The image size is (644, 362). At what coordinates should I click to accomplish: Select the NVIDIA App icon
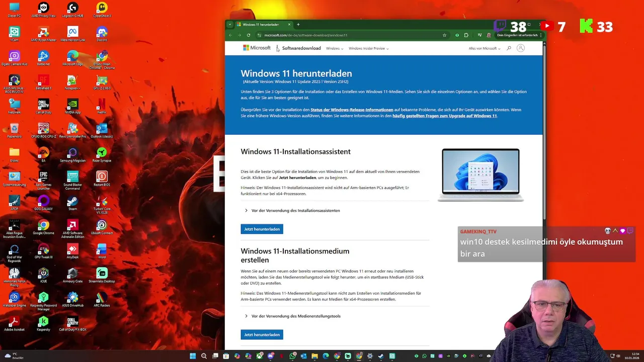click(x=72, y=106)
